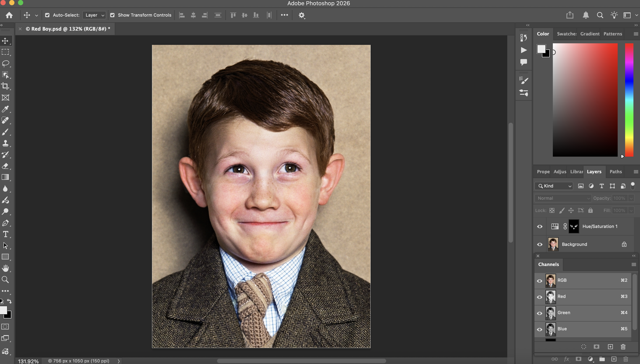Select the Red channel thumbnail
The width and height of the screenshot is (640, 364).
click(550, 297)
